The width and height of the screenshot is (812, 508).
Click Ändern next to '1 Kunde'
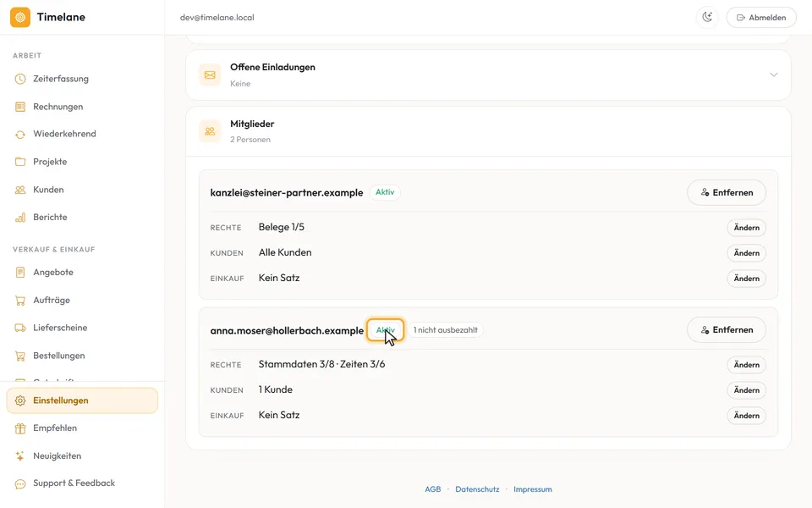[746, 390]
